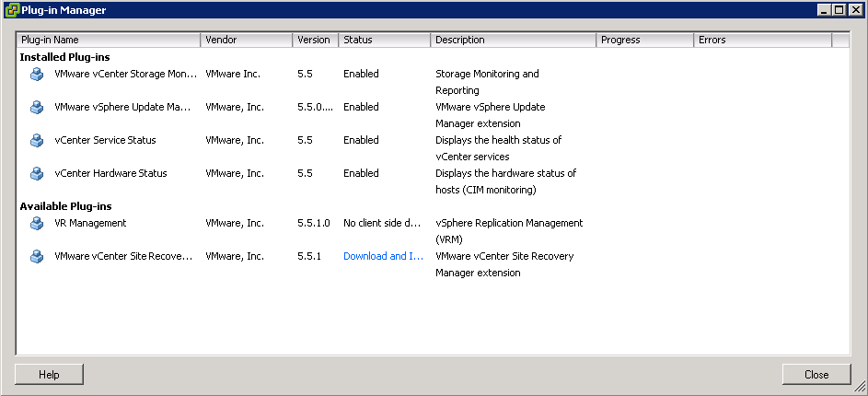Click the vSphere Update Manager plug-in icon
The image size is (868, 396).
pyautogui.click(x=37, y=107)
